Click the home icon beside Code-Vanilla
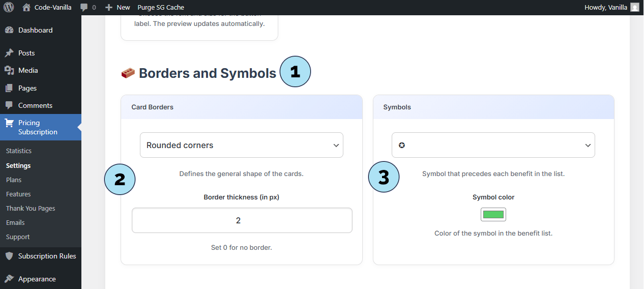644x289 pixels. click(27, 7)
